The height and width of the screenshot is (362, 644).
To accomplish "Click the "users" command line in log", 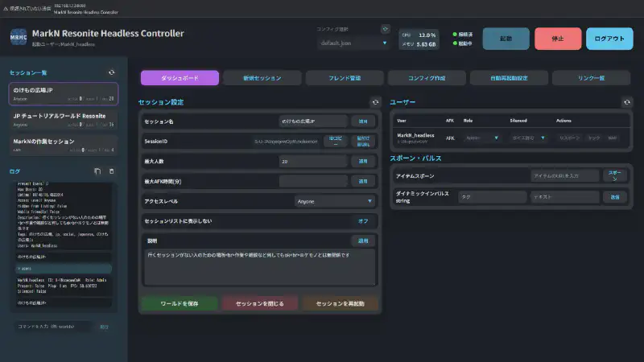I will [64, 269].
